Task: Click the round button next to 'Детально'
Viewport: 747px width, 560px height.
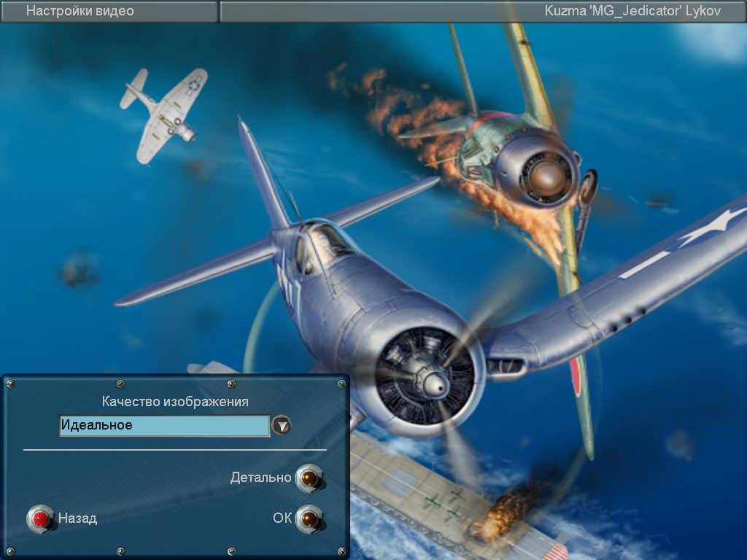Action: (x=309, y=478)
